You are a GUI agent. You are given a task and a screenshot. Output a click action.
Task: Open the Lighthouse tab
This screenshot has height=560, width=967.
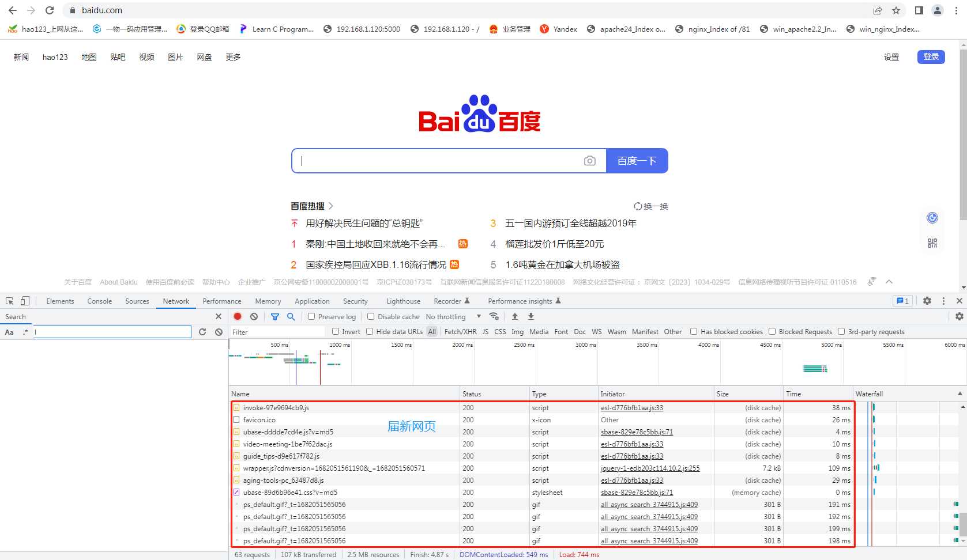pyautogui.click(x=404, y=301)
